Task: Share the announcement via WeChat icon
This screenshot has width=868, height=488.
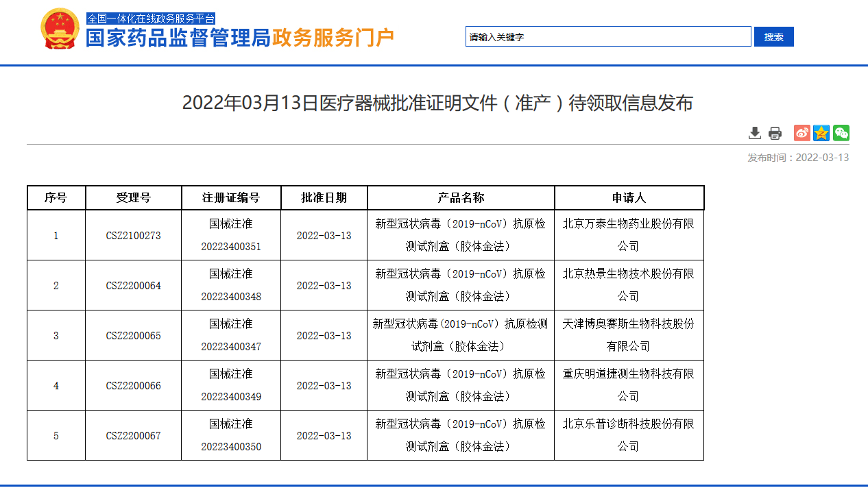Action: point(841,133)
